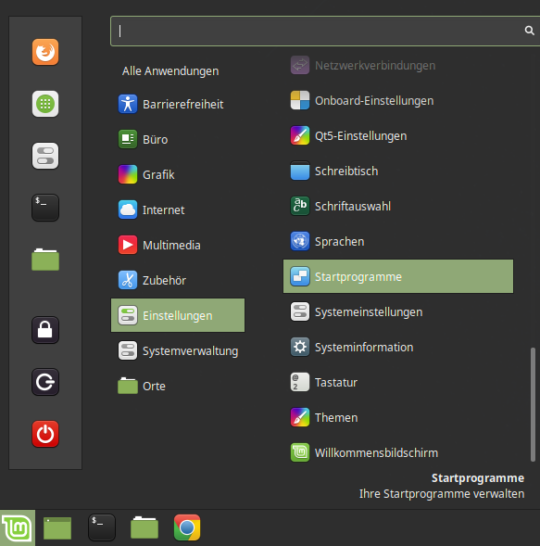The height and width of the screenshot is (546, 540).
Task: Log out using the sidebar logout icon
Action: point(45,382)
